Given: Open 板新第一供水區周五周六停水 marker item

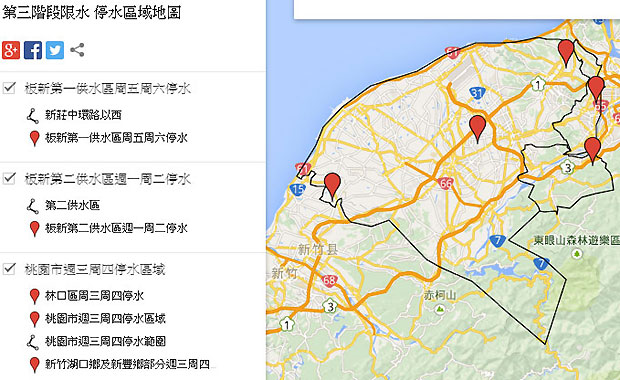Looking at the screenshot, I should [x=116, y=138].
